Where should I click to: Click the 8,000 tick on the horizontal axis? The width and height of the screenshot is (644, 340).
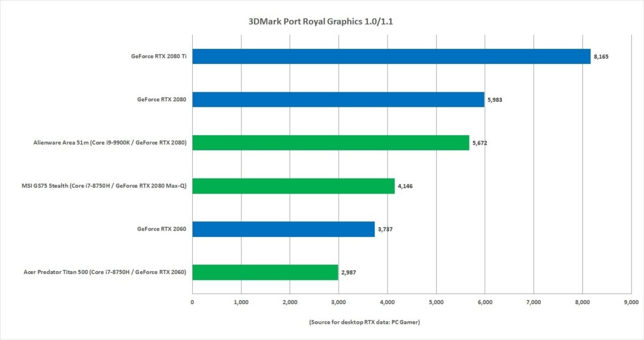583,302
